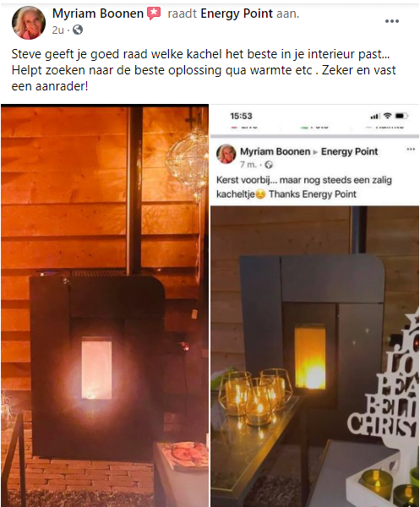
Task: Click the wifi icon in phone screenshot
Action: 387,116
